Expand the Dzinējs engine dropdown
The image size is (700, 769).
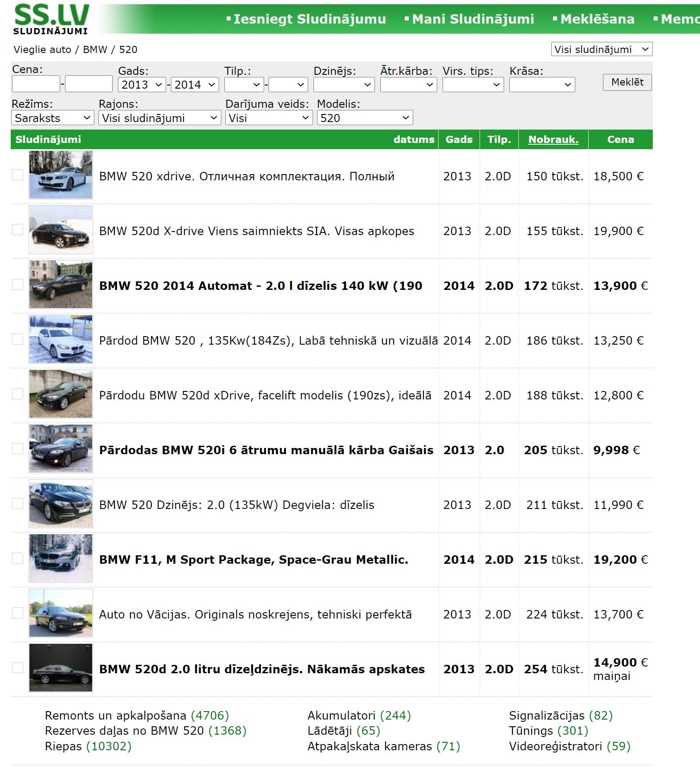click(343, 85)
